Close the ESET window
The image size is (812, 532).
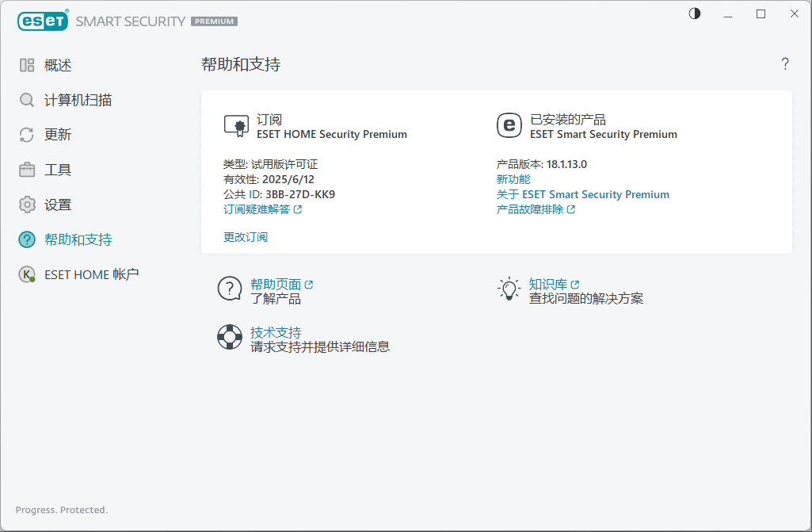click(x=795, y=14)
